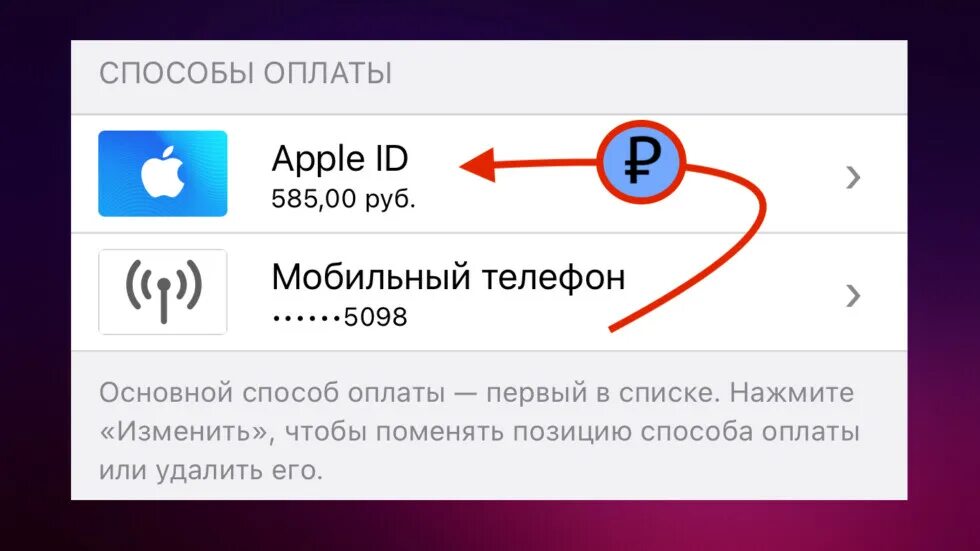Click the ruble symbol in blue circle
Viewport: 980px width, 551px height.
pos(641,162)
